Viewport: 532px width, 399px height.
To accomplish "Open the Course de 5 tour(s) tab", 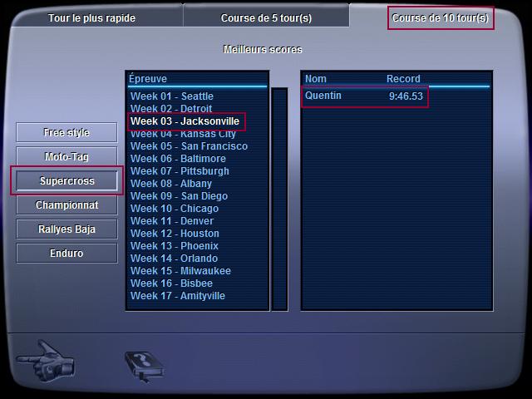I will 266,18.
